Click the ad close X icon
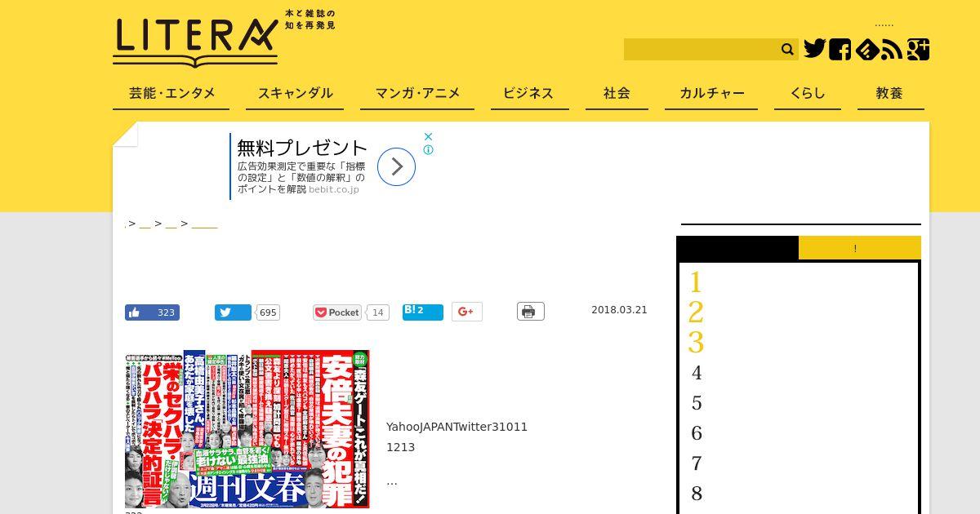 click(428, 136)
